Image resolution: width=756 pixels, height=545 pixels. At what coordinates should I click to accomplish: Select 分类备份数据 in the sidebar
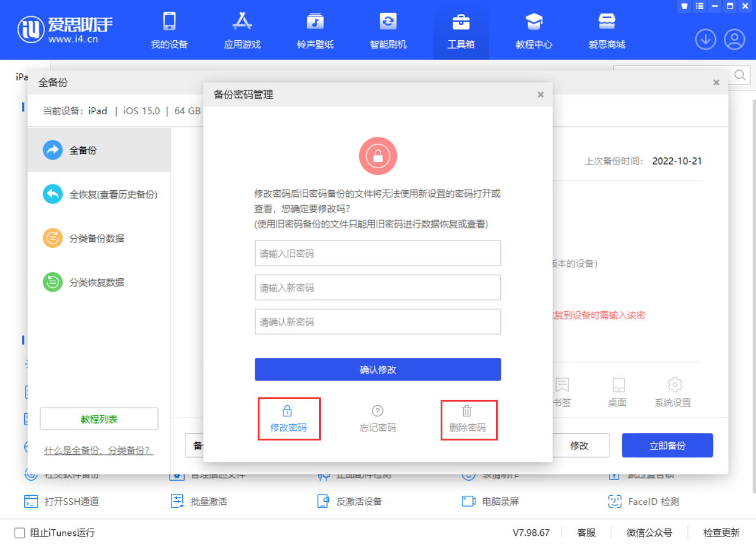pos(97,238)
